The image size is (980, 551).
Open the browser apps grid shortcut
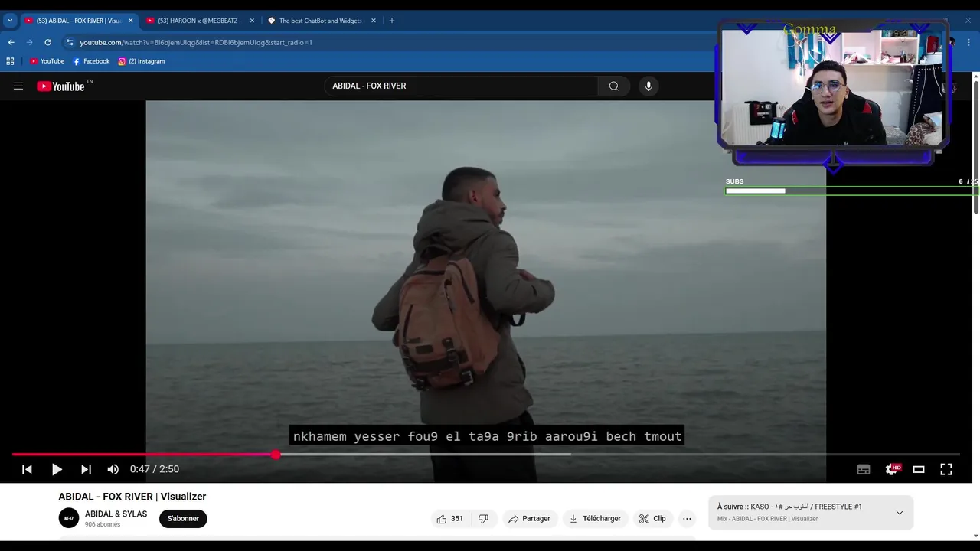coord(10,61)
